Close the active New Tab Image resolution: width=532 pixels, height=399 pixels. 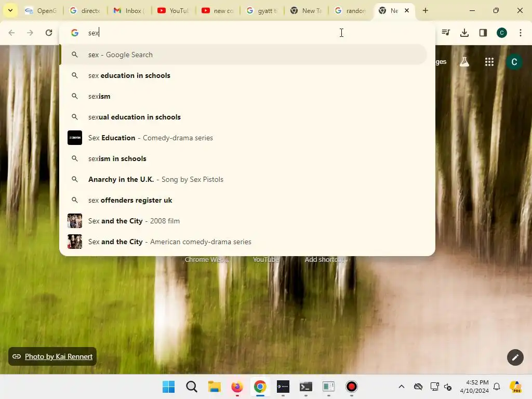407,10
